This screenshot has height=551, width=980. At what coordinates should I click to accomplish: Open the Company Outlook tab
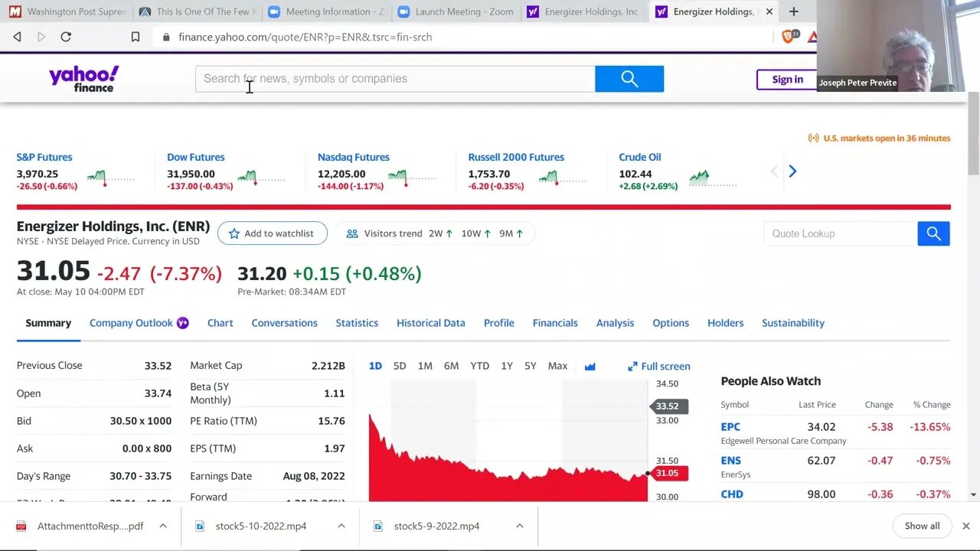point(131,323)
